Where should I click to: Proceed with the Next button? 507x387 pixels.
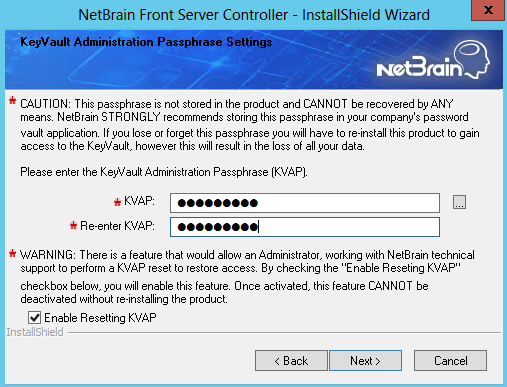(x=365, y=360)
